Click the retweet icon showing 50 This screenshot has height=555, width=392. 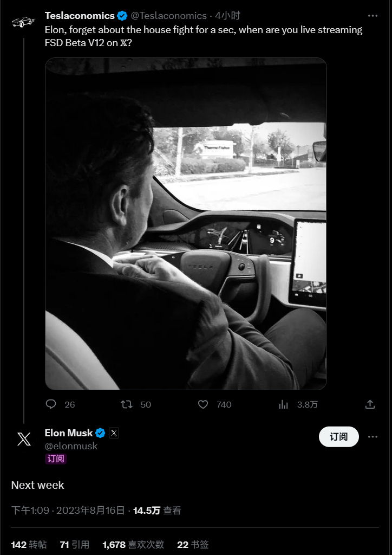tap(126, 404)
